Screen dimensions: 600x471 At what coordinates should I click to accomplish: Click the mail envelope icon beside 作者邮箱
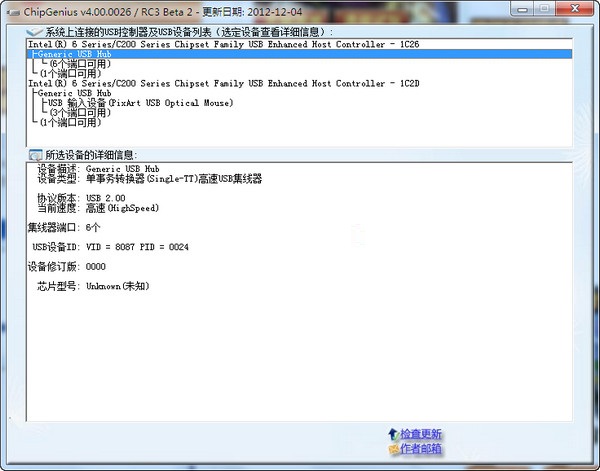[394, 448]
